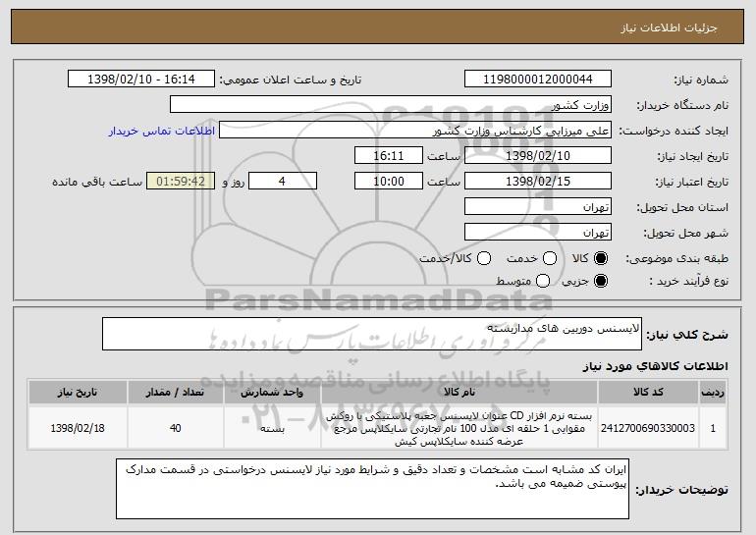Click the نوع فرآیند خرید label
The height and width of the screenshot is (535, 756).
[x=688, y=281]
